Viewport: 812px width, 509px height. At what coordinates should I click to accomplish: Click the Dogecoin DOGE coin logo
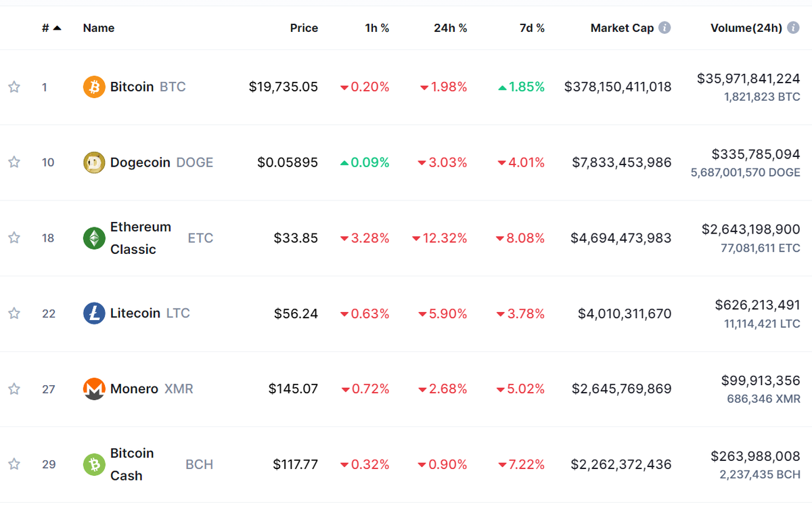coord(93,162)
